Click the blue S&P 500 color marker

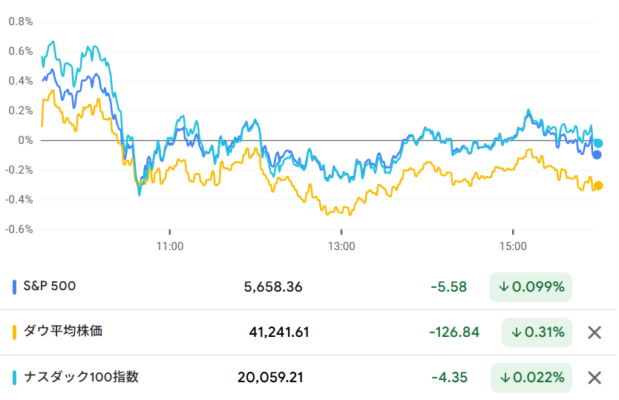pyautogui.click(x=15, y=287)
